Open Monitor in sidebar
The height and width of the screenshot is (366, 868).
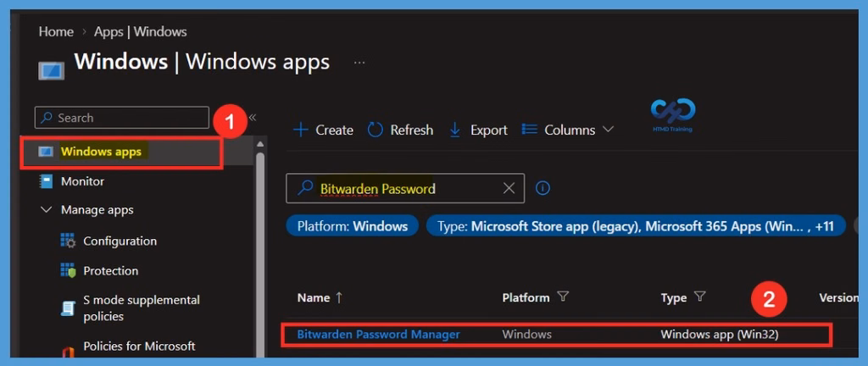pyautogui.click(x=82, y=181)
